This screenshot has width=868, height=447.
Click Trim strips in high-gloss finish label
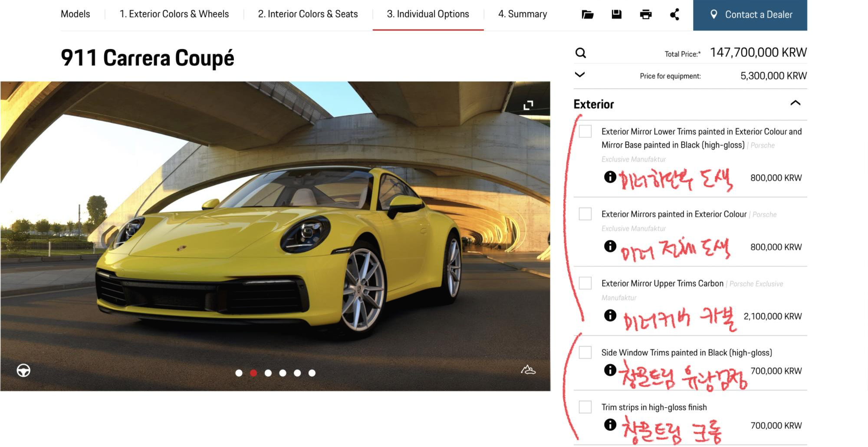[654, 408]
